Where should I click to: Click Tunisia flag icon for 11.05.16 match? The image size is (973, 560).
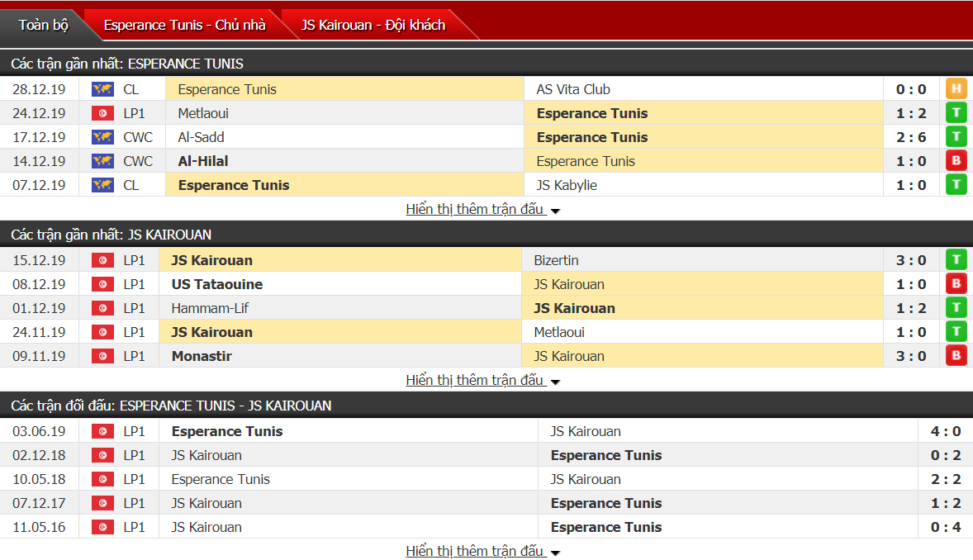click(102, 527)
